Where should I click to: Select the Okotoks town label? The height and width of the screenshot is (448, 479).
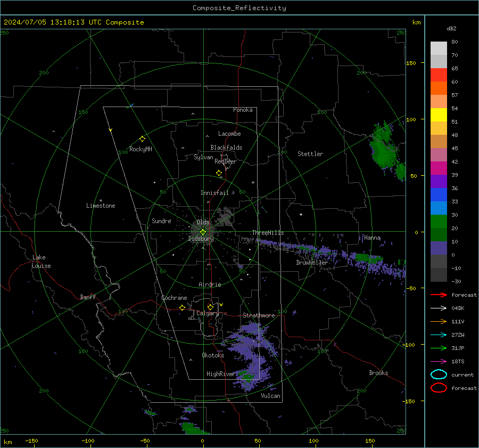213,355
